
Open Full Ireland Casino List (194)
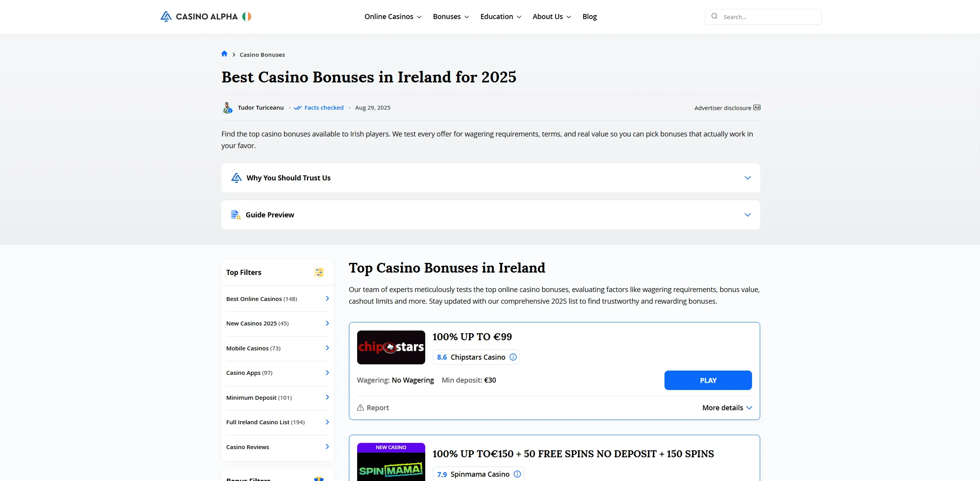(277, 422)
